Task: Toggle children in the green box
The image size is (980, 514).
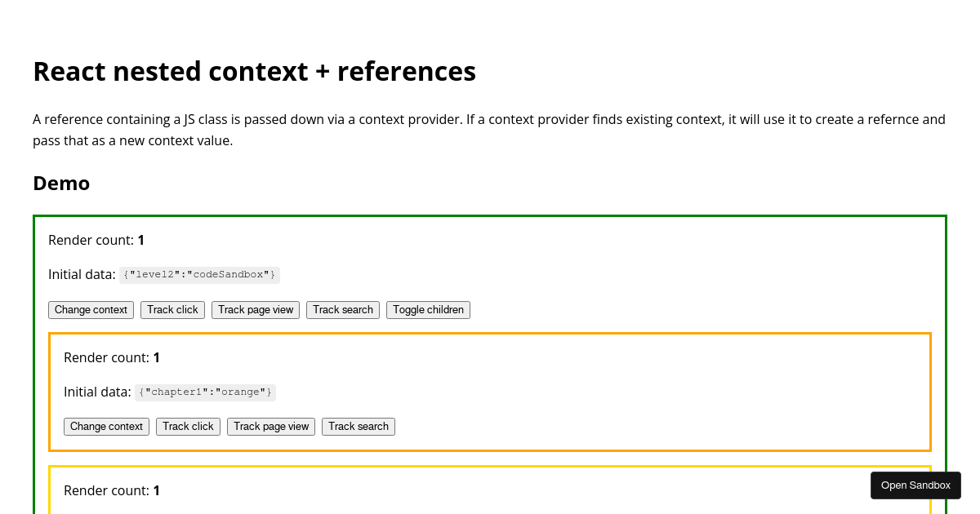Action: tap(428, 310)
